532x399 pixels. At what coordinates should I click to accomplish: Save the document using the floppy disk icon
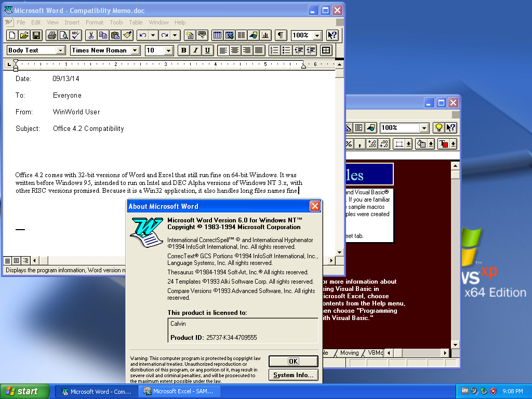(36, 35)
